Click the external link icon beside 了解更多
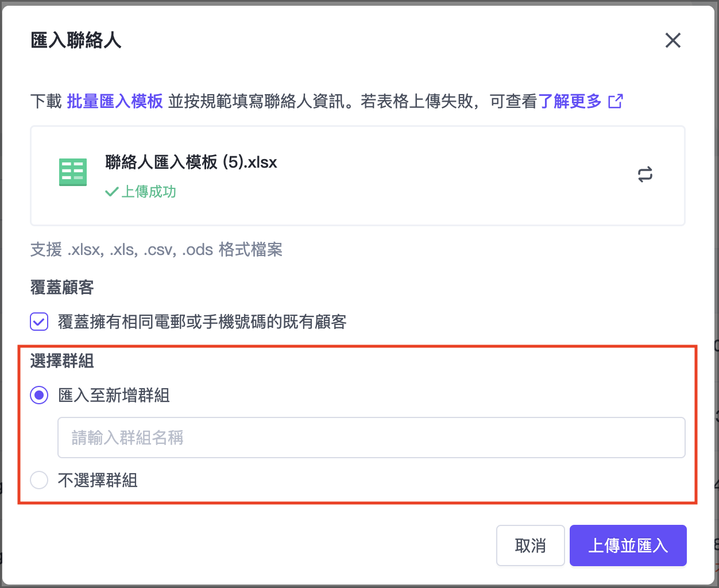Screen dimensions: 719x588 pyautogui.click(x=615, y=102)
